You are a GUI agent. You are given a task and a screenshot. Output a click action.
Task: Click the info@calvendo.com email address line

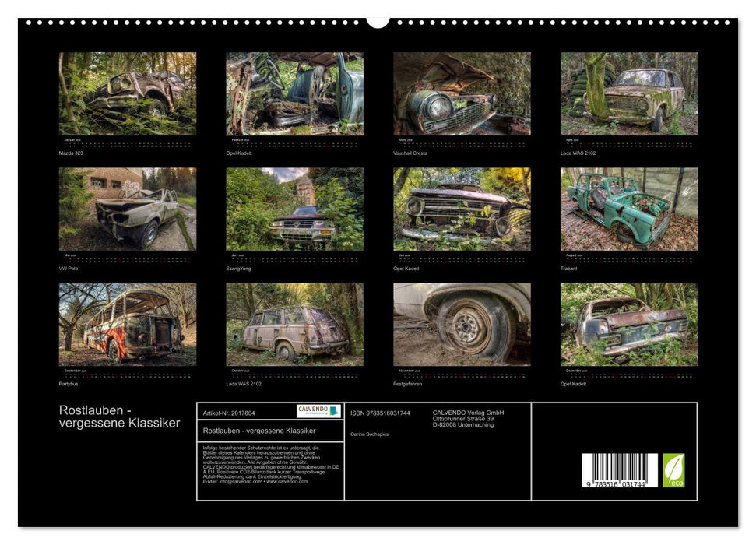coord(255,482)
